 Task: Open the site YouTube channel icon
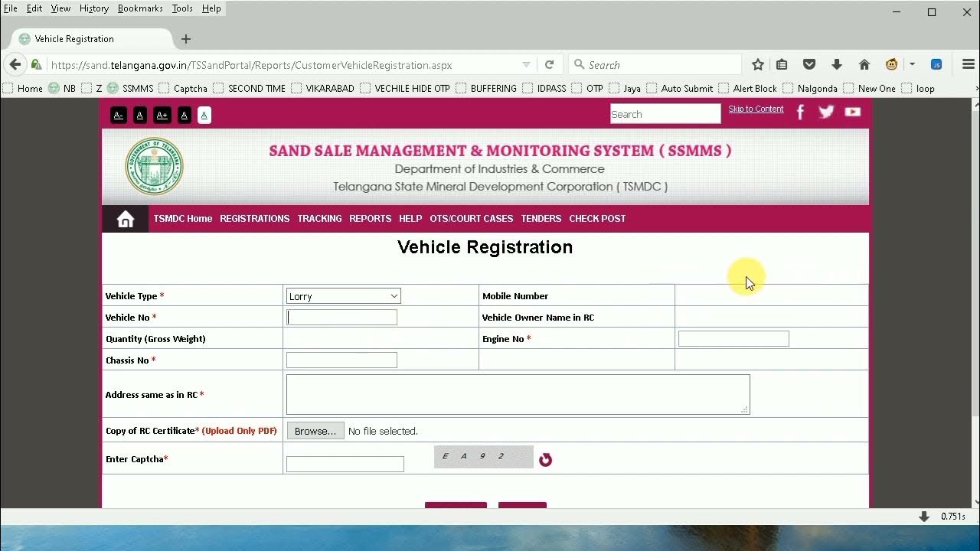(852, 112)
